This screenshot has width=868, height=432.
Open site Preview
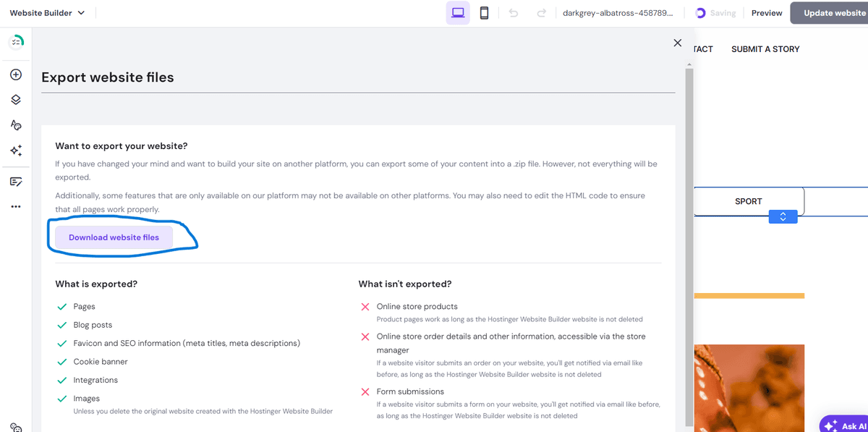(766, 12)
